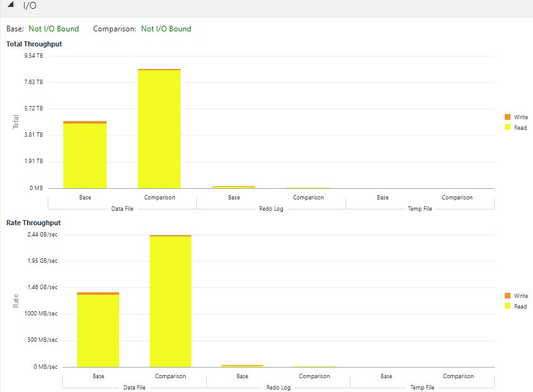Image resolution: width=533 pixels, height=392 pixels.
Task: Select Comparison Data File bar in Rate Throughput
Action: tap(171, 302)
